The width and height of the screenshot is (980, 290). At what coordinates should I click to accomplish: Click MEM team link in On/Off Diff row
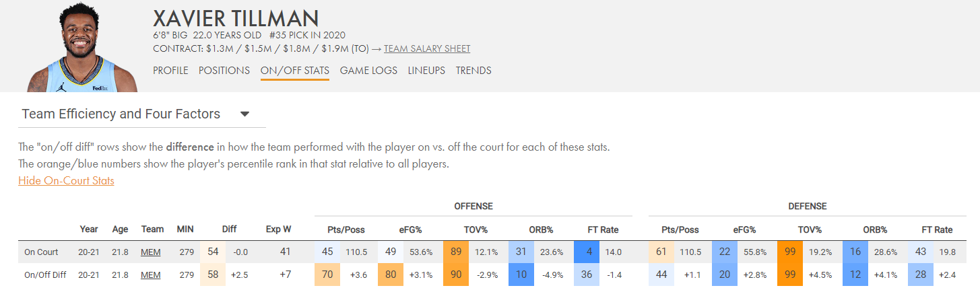click(x=150, y=275)
